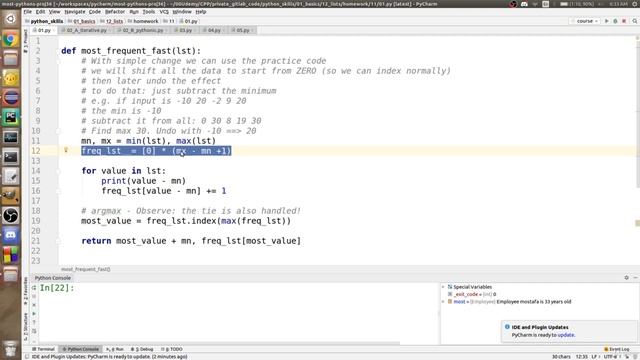The image size is (640, 360).
Task: Open the File menu
Action: point(27,12)
